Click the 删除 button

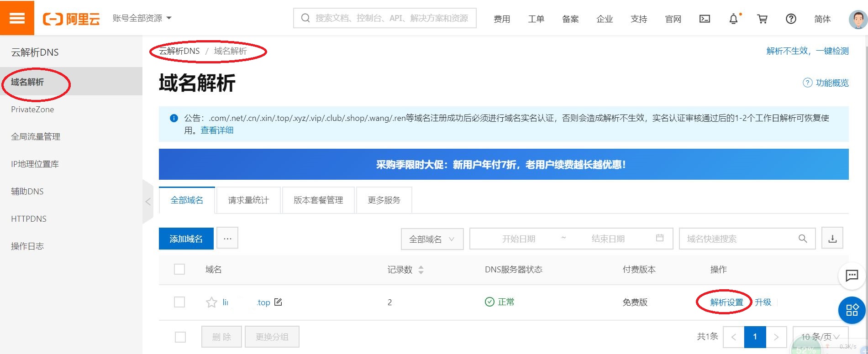point(222,337)
